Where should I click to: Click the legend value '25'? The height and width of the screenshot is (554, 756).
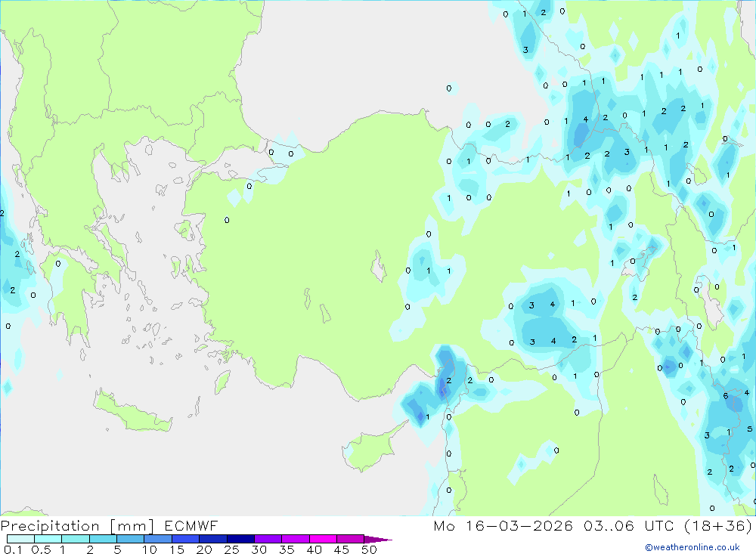click(231, 549)
